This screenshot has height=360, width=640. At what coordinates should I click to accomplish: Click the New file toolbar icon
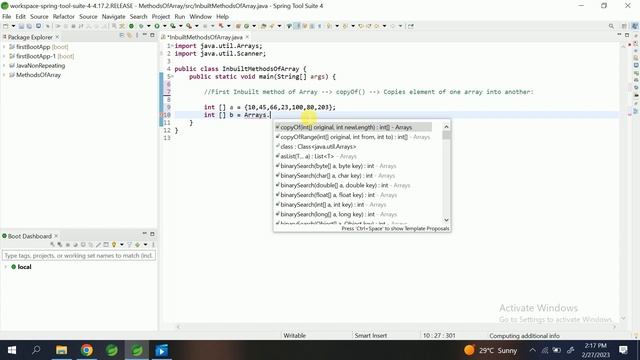click(x=6, y=26)
